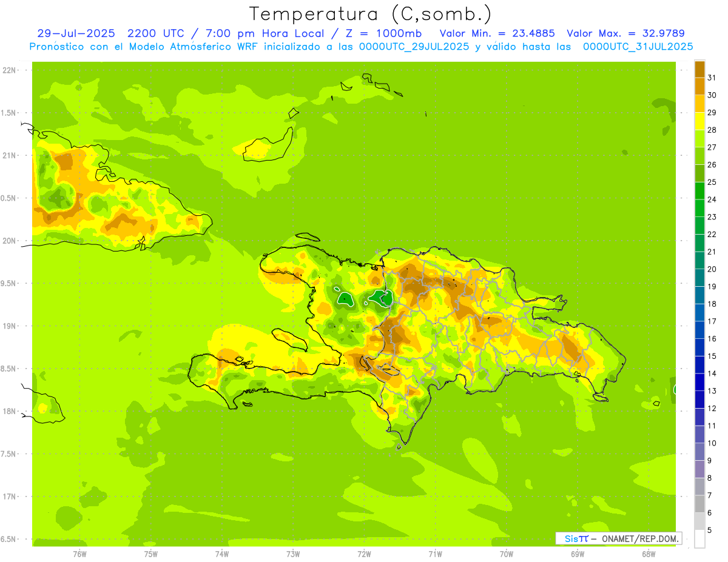Click the "Temperatura (C,somb.)" title

[x=370, y=14]
